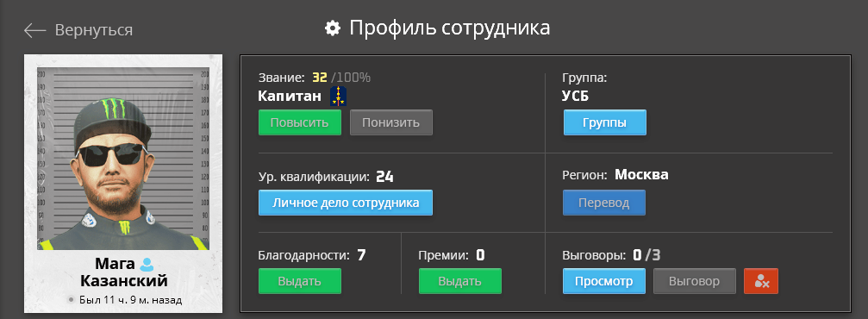
Task: Click the red remove-employee icon button
Action: (761, 281)
